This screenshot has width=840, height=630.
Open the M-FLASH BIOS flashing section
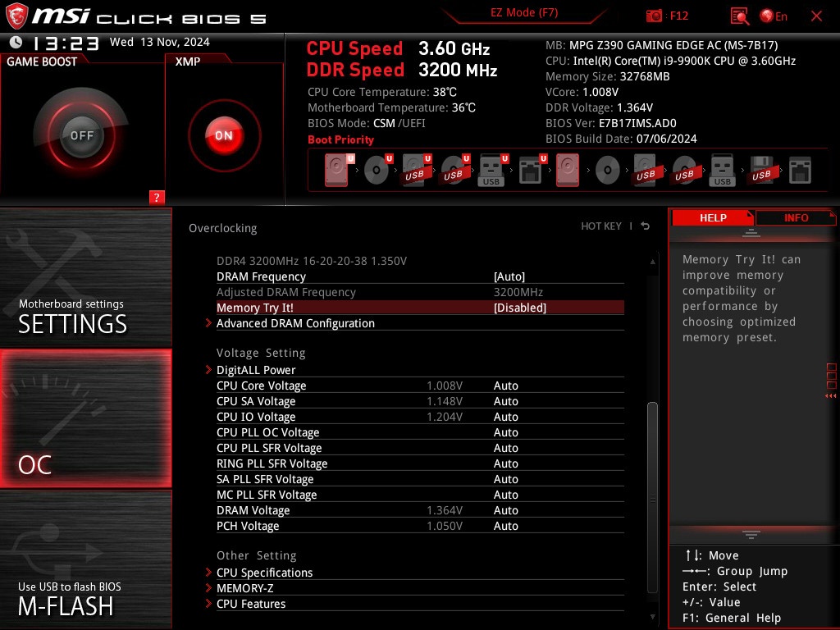(x=85, y=559)
